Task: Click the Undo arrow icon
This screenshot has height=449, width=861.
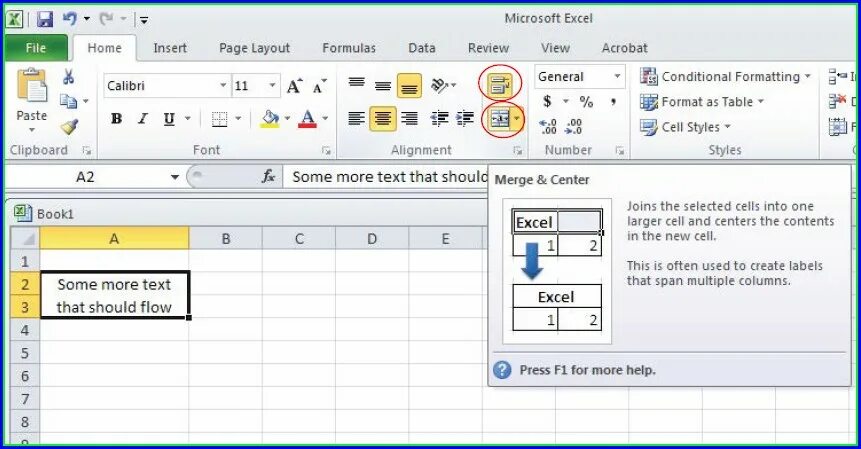Action: click(x=70, y=19)
